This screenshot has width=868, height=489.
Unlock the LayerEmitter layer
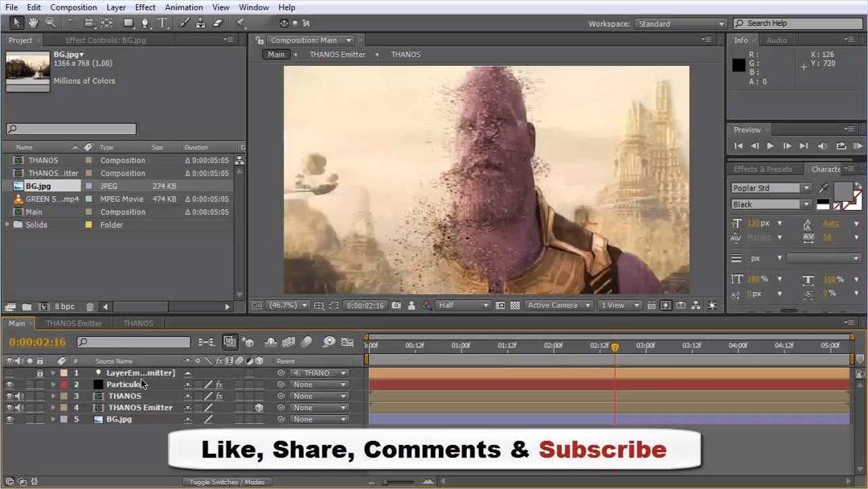coord(39,372)
